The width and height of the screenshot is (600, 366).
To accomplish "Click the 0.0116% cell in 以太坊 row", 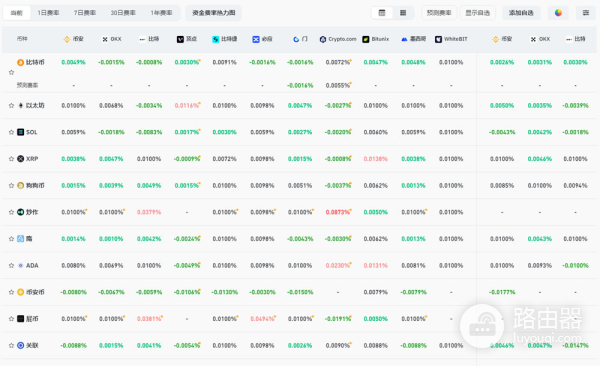I will click(187, 105).
